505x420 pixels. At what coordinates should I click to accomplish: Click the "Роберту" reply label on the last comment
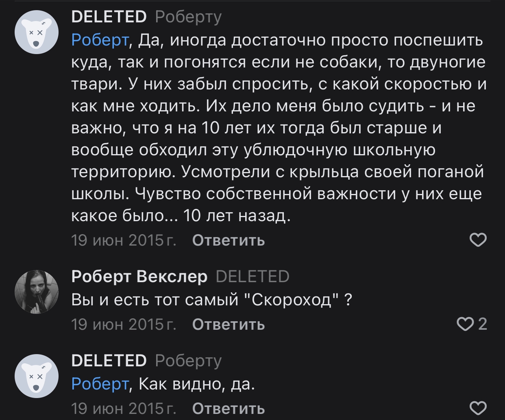click(188, 360)
